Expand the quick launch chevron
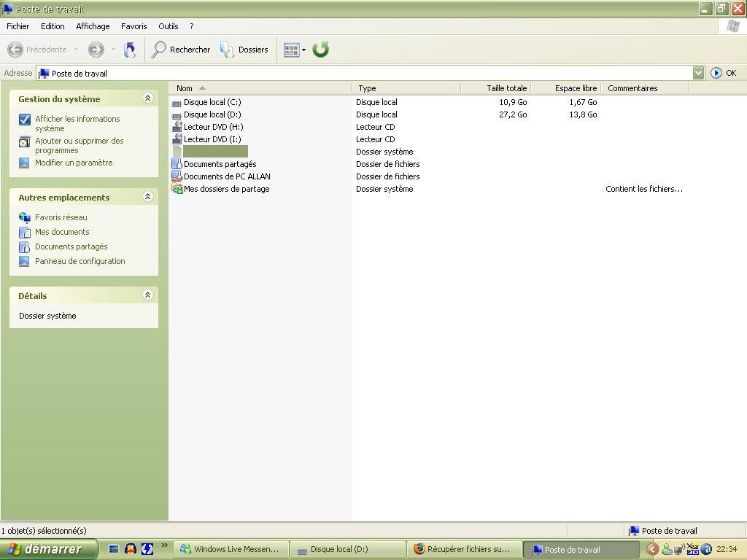The width and height of the screenshot is (747, 560). pos(165,545)
